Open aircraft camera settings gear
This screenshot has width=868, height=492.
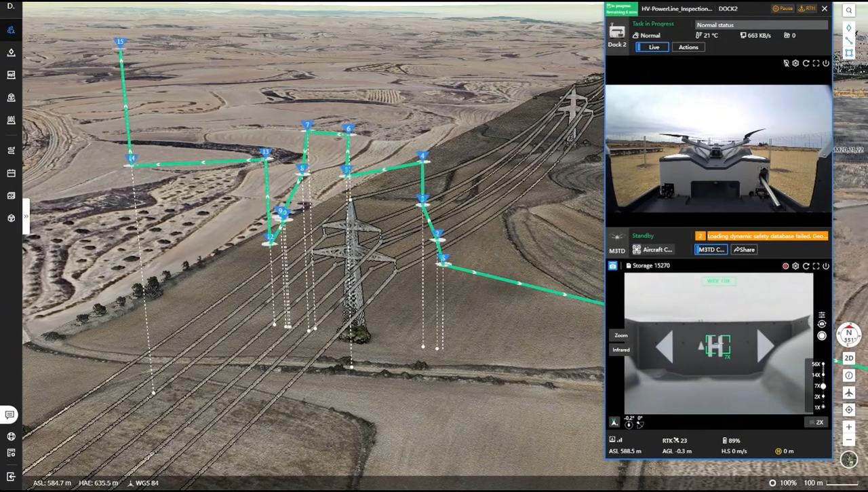[x=796, y=266]
